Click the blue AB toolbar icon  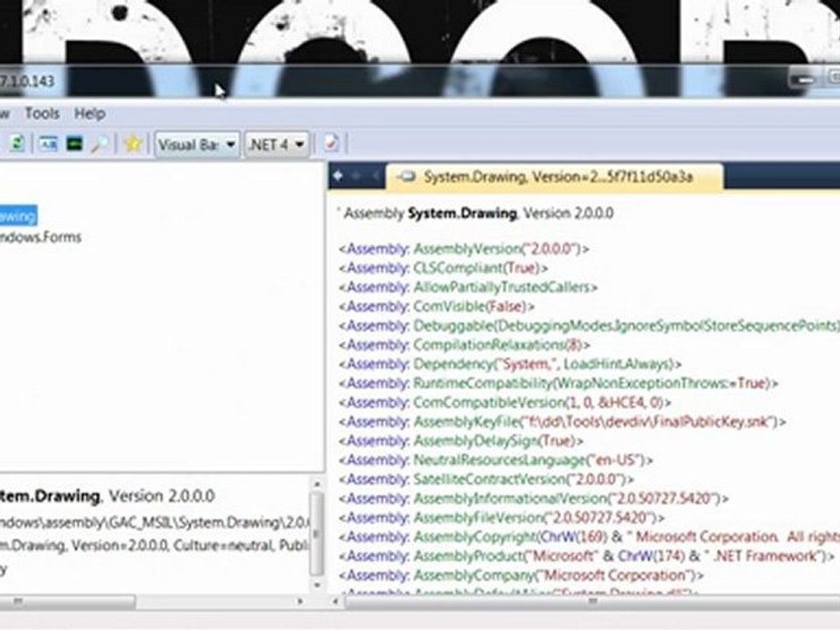pos(48,143)
